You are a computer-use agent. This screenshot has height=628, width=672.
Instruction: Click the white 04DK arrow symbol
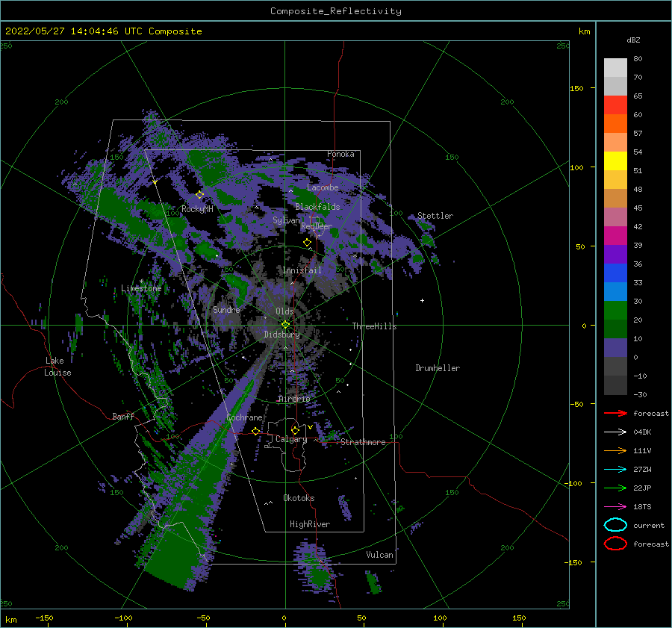615,432
